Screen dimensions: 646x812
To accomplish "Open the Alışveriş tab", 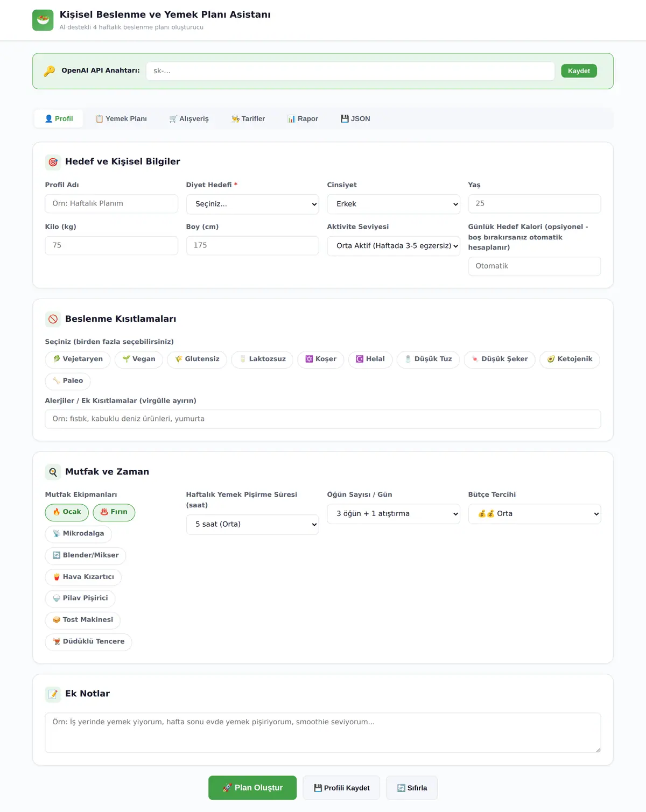I will click(189, 119).
